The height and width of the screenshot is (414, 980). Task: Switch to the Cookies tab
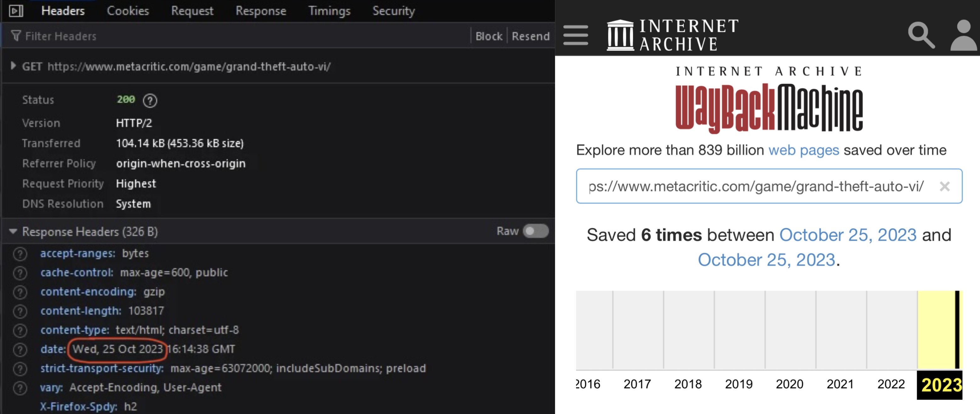[x=128, y=11]
